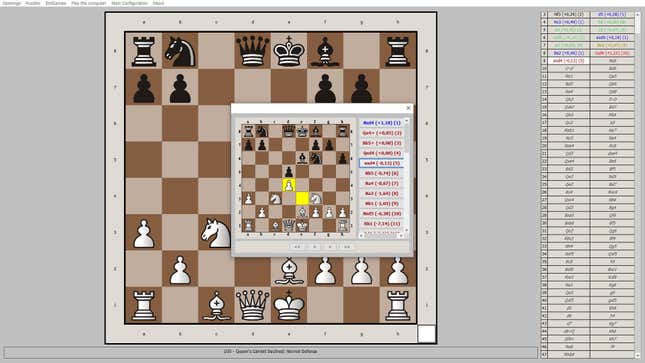Step back one move in popup navigation
This screenshot has height=363, width=645.
tap(314, 247)
